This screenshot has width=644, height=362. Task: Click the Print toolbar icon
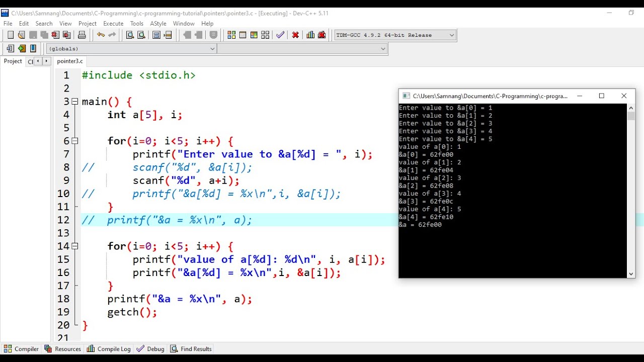point(82,35)
